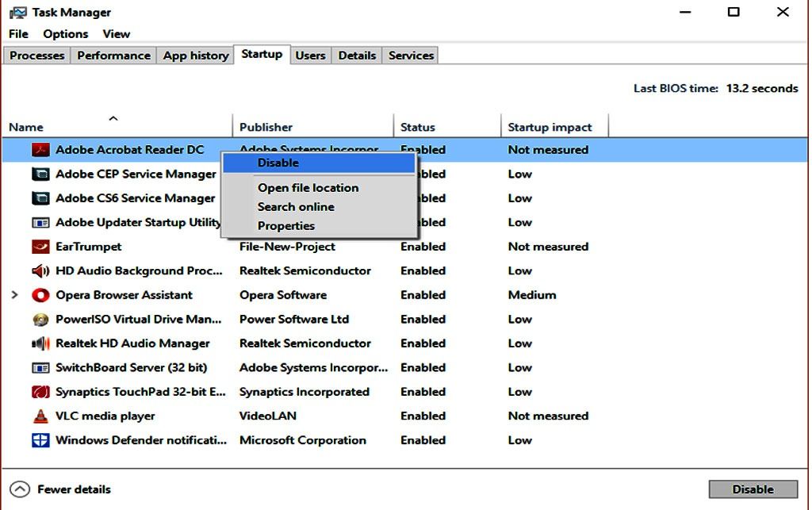Select Open file location in context menu

(308, 188)
